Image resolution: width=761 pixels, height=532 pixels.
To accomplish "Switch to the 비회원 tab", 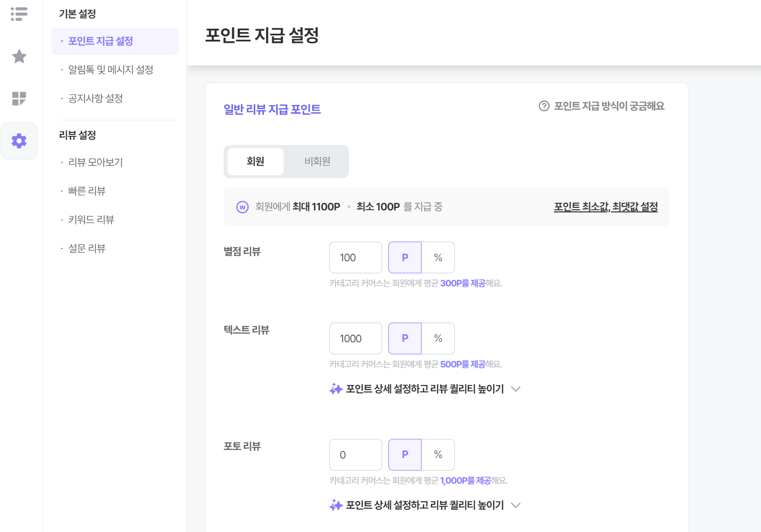I will pyautogui.click(x=317, y=162).
